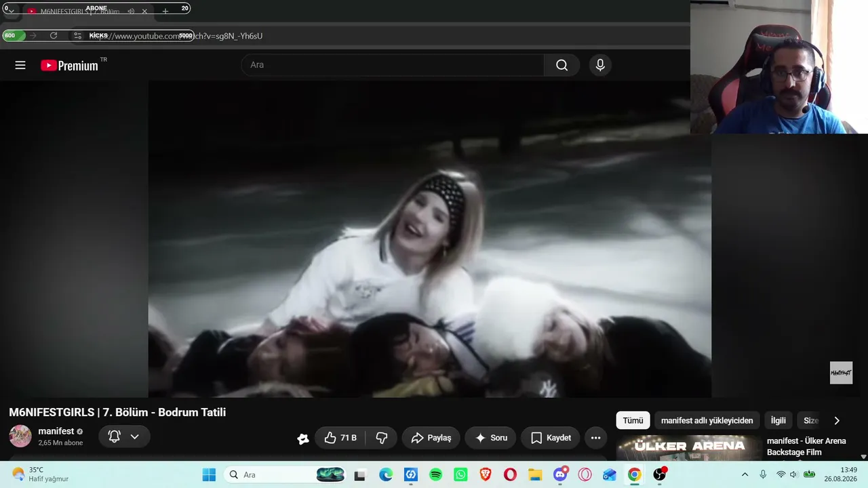Image resolution: width=868 pixels, height=488 pixels.
Task: Start voice search with the microphone icon
Action: tap(600, 65)
